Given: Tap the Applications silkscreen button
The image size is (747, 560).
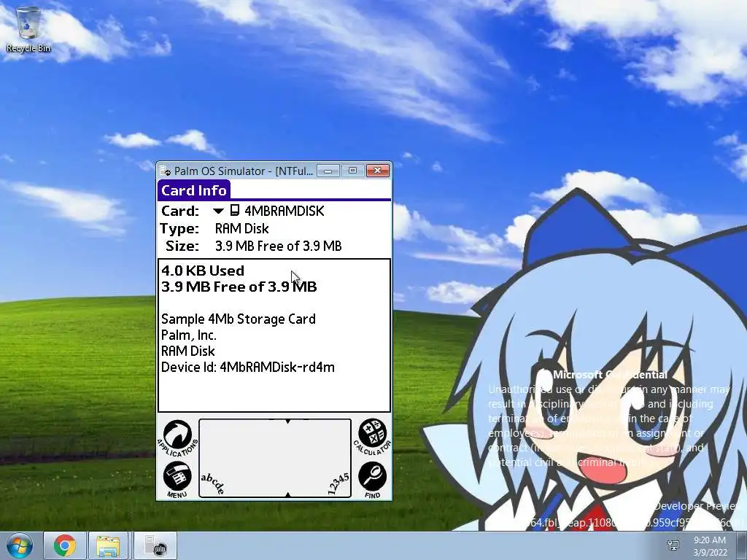Looking at the screenshot, I should tap(178, 437).
